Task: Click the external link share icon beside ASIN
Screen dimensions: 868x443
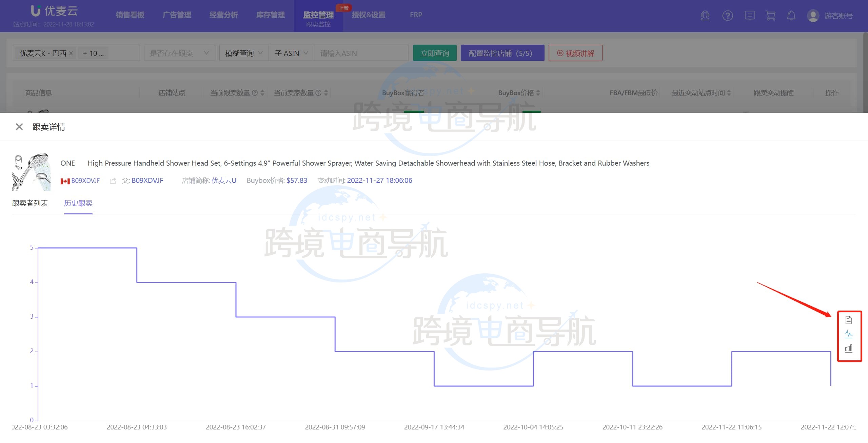Action: point(113,181)
